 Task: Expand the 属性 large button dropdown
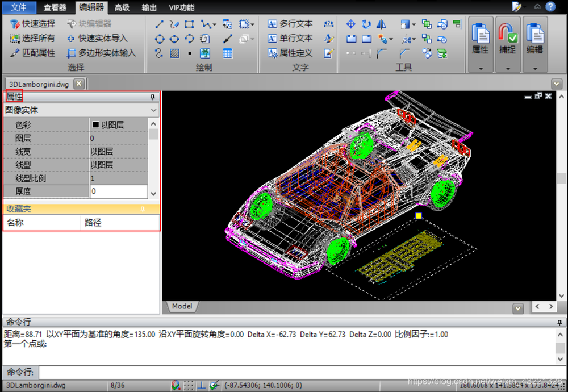click(481, 69)
